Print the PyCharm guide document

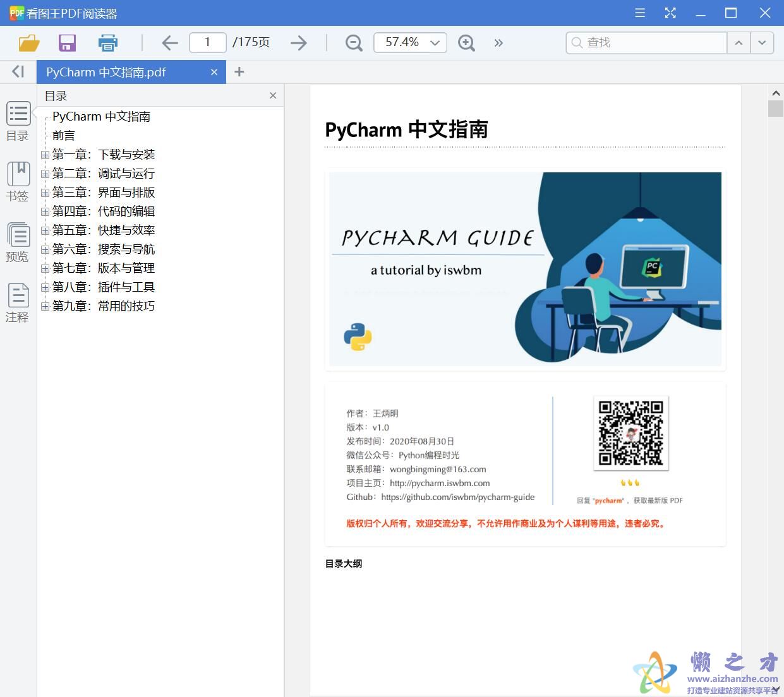[x=107, y=42]
